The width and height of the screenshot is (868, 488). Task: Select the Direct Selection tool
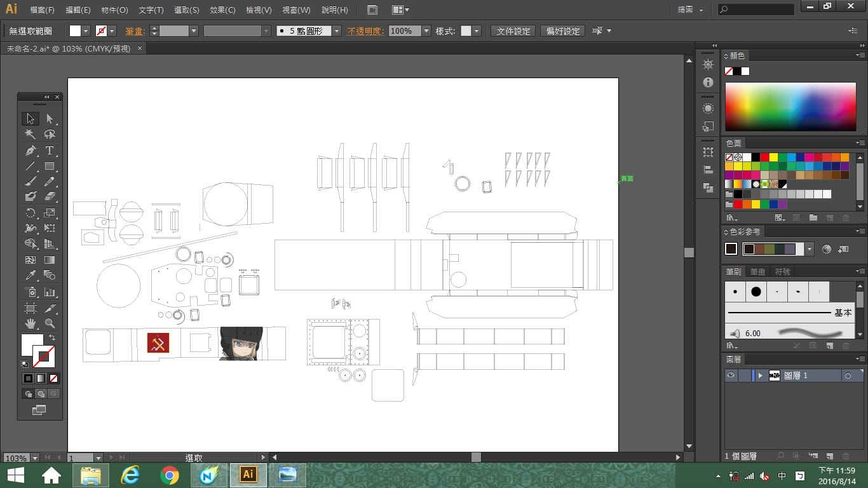click(50, 119)
